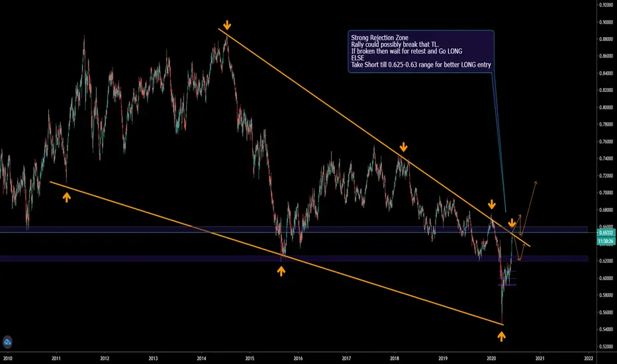Select the 0.78000 price axis label
The height and width of the screenshot is (364, 617).
pyautogui.click(x=606, y=124)
